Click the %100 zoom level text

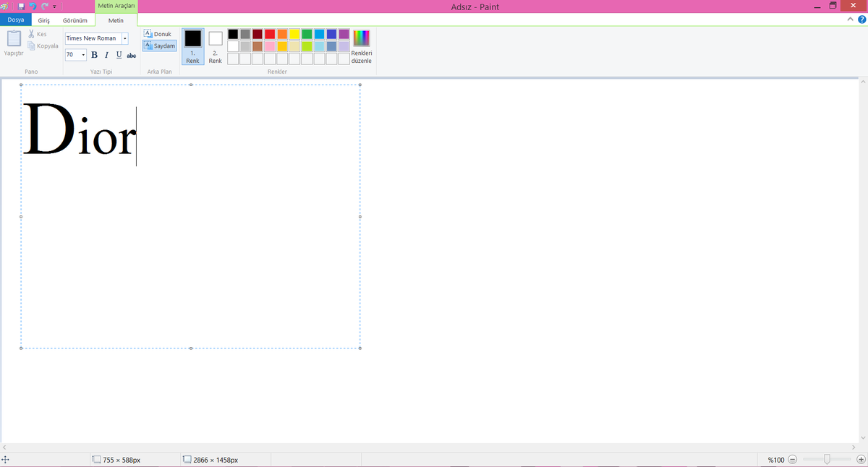point(776,460)
